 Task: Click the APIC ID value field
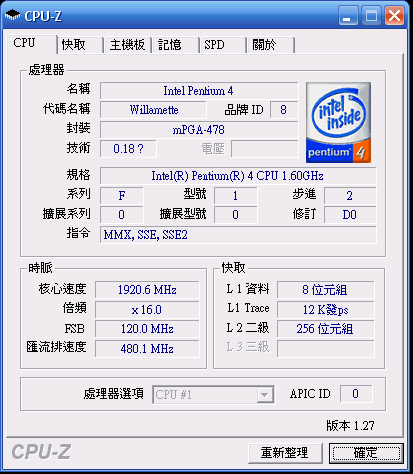356,394
